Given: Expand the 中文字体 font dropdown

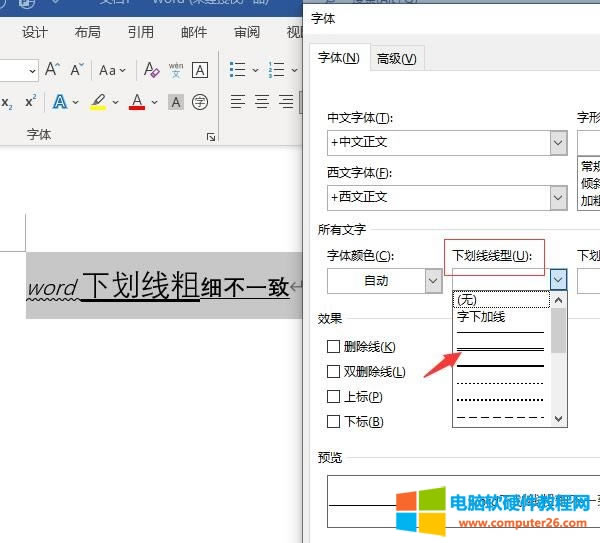Looking at the screenshot, I should tap(558, 143).
